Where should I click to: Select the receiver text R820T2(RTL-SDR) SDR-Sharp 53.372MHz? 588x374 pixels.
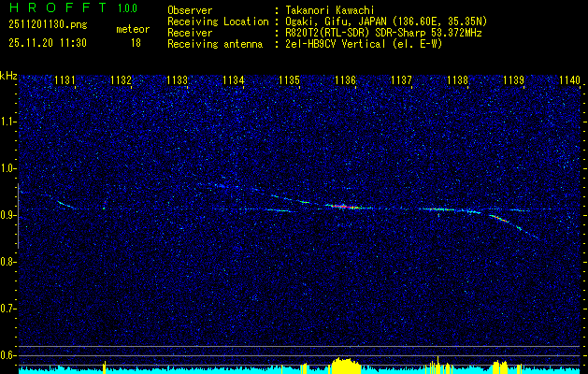click(x=383, y=33)
